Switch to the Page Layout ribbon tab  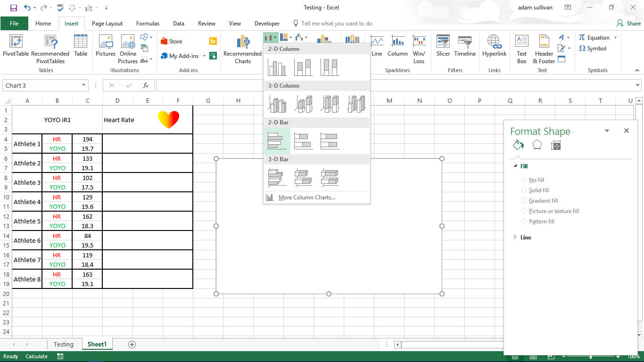click(107, 24)
